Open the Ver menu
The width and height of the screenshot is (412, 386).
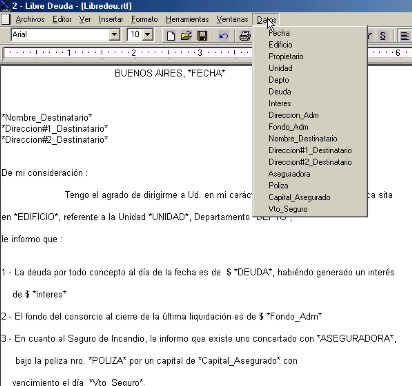click(85, 19)
